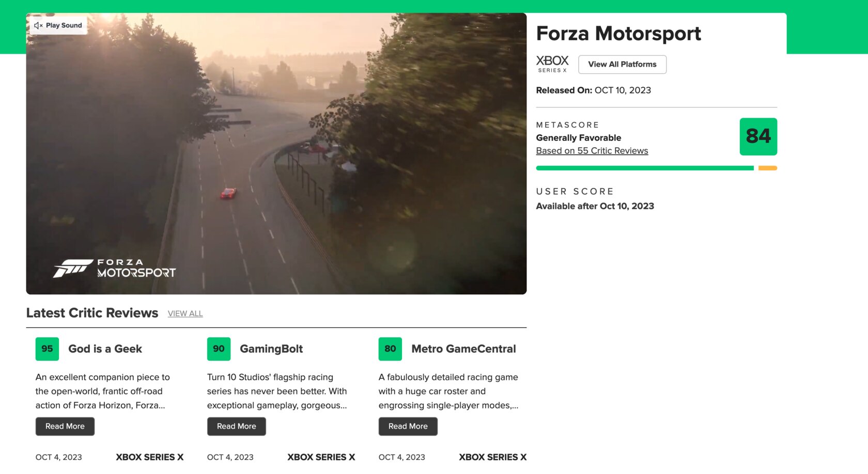Open VIEW ALL critic reviews
This screenshot has width=868, height=474.
185,313
